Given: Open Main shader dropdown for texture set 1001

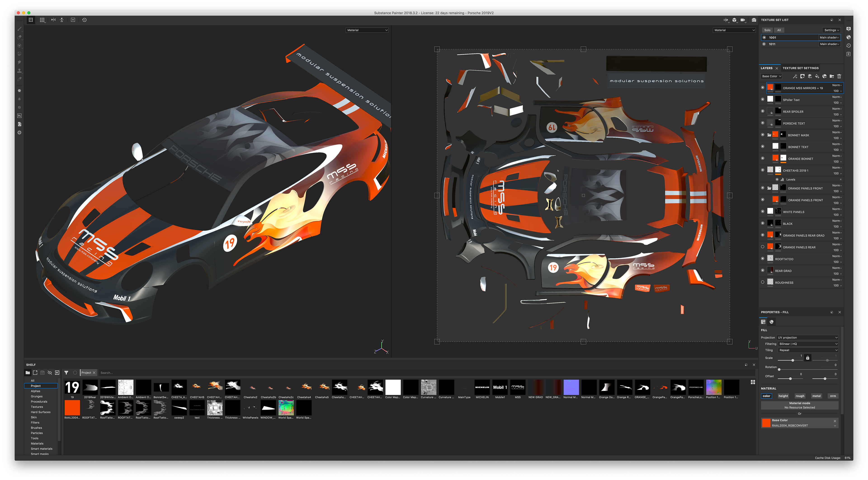Looking at the screenshot, I should (x=829, y=37).
